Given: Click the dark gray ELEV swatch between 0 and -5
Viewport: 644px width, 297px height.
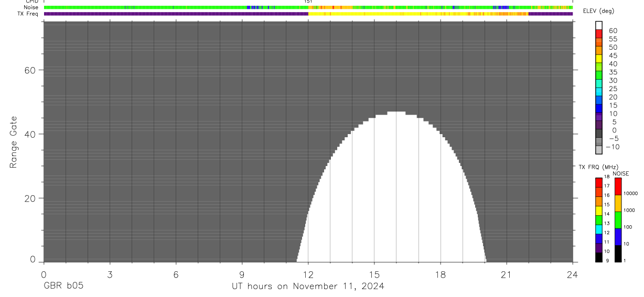Looking at the screenshot, I should coord(599,133).
